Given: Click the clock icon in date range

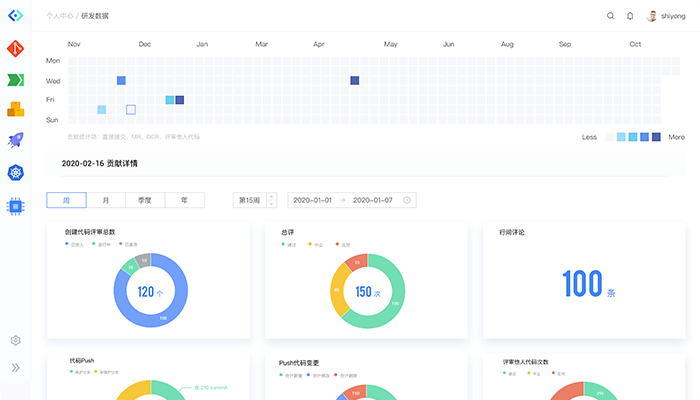Looking at the screenshot, I should 407,200.
